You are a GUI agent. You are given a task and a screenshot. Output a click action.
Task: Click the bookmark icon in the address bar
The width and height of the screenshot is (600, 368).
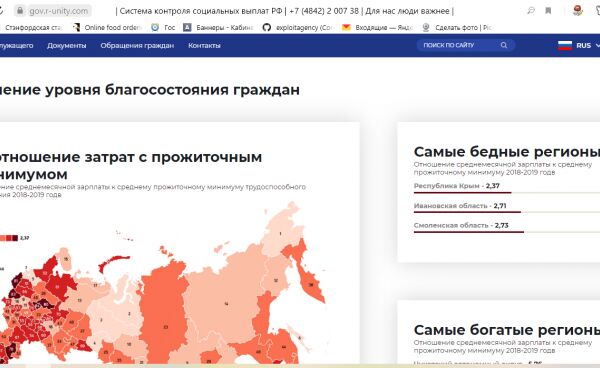click(x=548, y=11)
